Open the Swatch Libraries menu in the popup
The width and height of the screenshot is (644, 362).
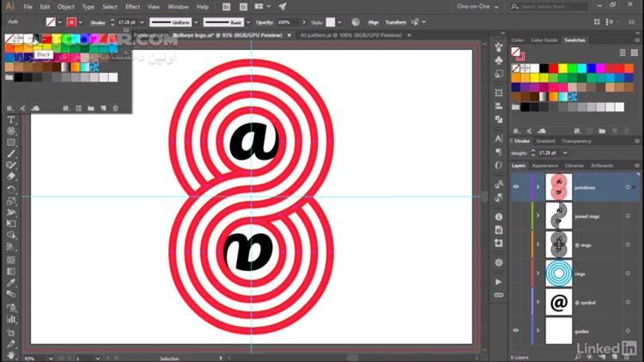(x=11, y=108)
